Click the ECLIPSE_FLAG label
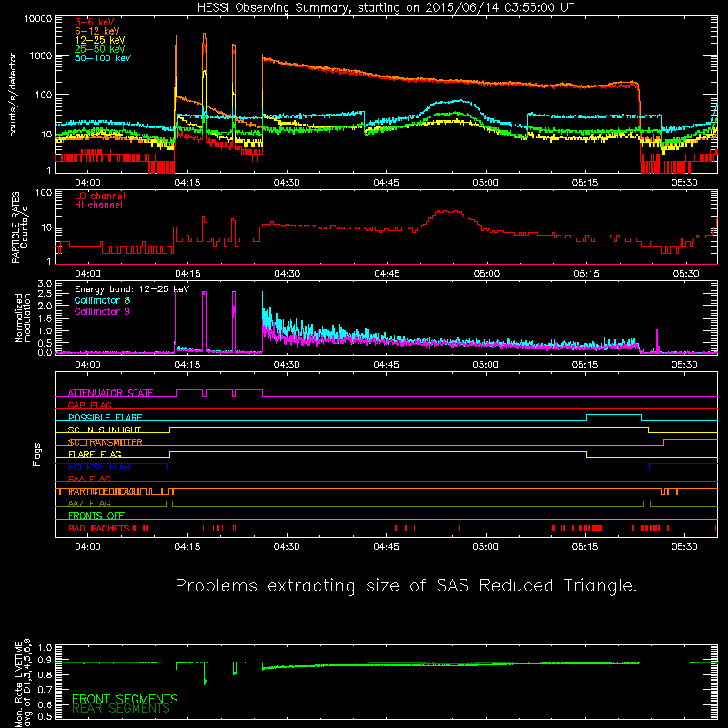 (x=99, y=467)
